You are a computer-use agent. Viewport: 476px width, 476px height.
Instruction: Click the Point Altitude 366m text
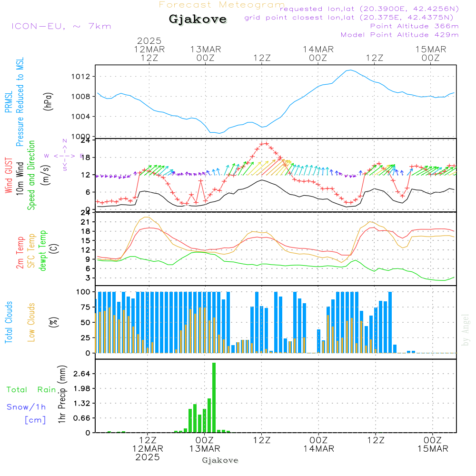coord(414,26)
